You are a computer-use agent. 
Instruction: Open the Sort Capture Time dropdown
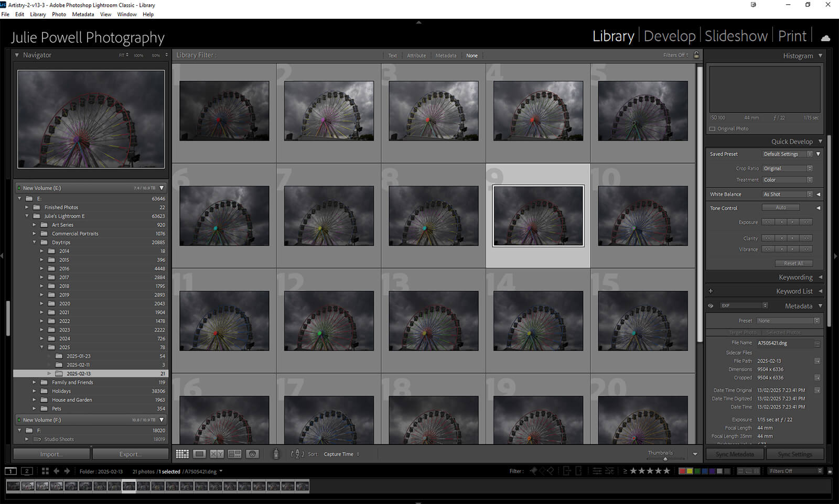click(341, 454)
